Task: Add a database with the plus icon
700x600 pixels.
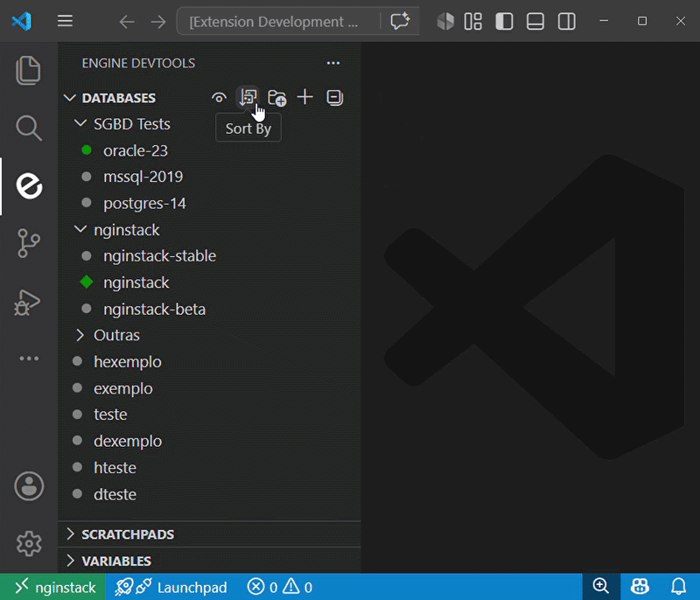Action: coord(305,97)
